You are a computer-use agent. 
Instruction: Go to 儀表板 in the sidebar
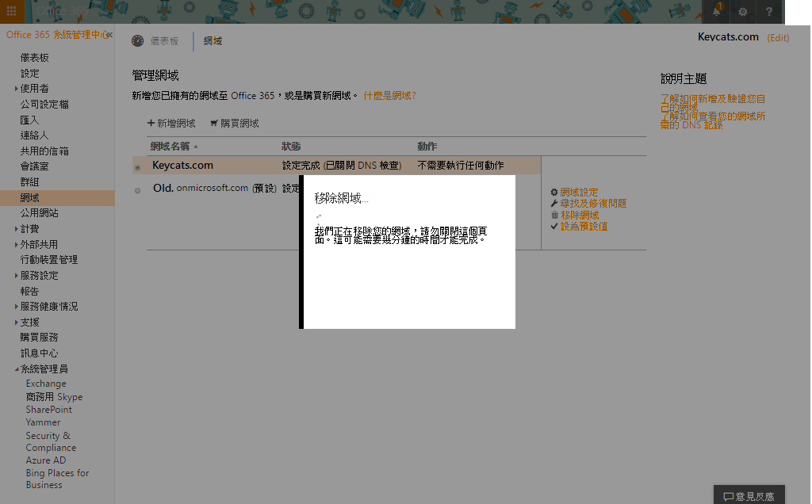[x=35, y=57]
